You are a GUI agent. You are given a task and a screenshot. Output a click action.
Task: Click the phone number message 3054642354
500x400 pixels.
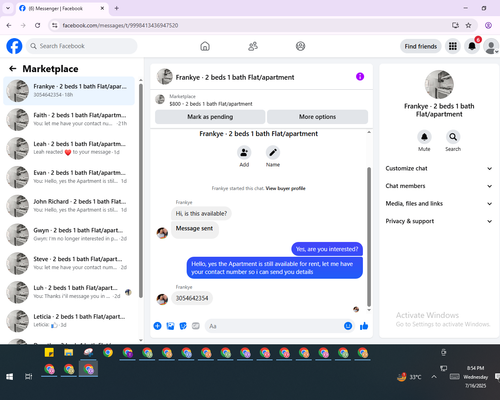pyautogui.click(x=192, y=298)
